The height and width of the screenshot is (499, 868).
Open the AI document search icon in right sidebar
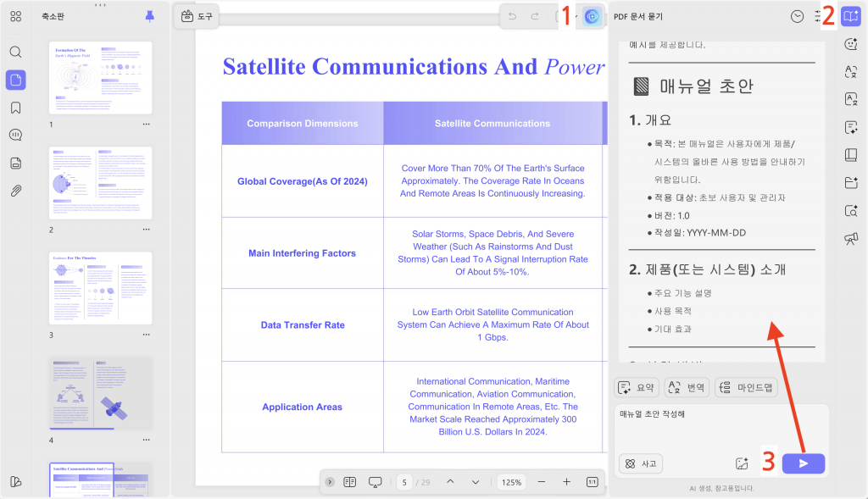851,211
